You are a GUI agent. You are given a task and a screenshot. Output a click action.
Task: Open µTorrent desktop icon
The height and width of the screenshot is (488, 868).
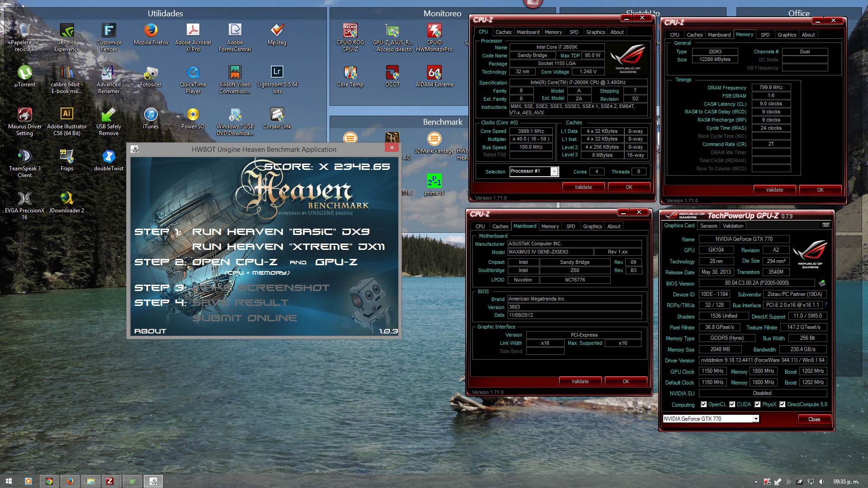pos(25,76)
